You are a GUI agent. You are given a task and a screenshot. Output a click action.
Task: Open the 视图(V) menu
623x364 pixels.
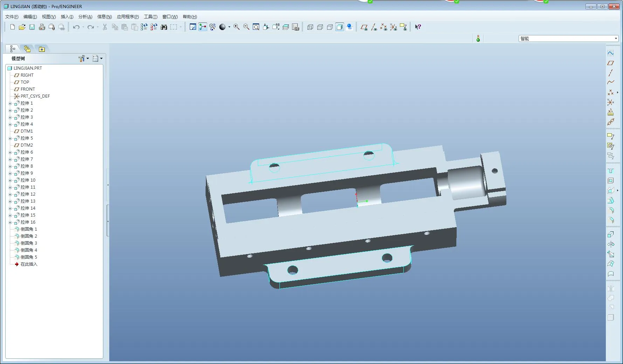(x=49, y=17)
